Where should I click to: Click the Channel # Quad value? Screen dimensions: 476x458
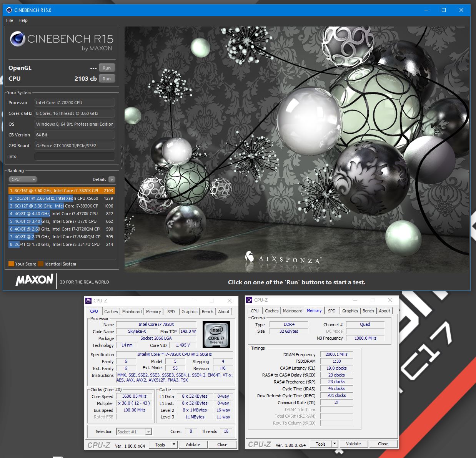(x=365, y=324)
